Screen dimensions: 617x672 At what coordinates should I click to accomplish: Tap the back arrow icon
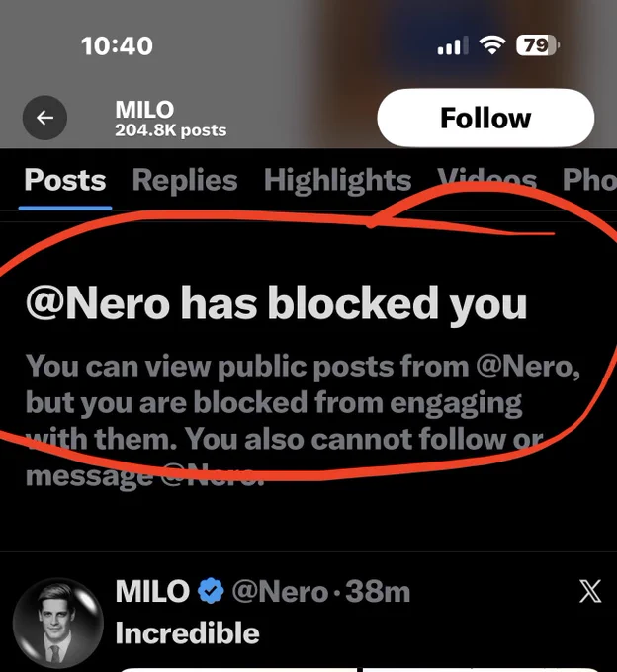pos(44,118)
